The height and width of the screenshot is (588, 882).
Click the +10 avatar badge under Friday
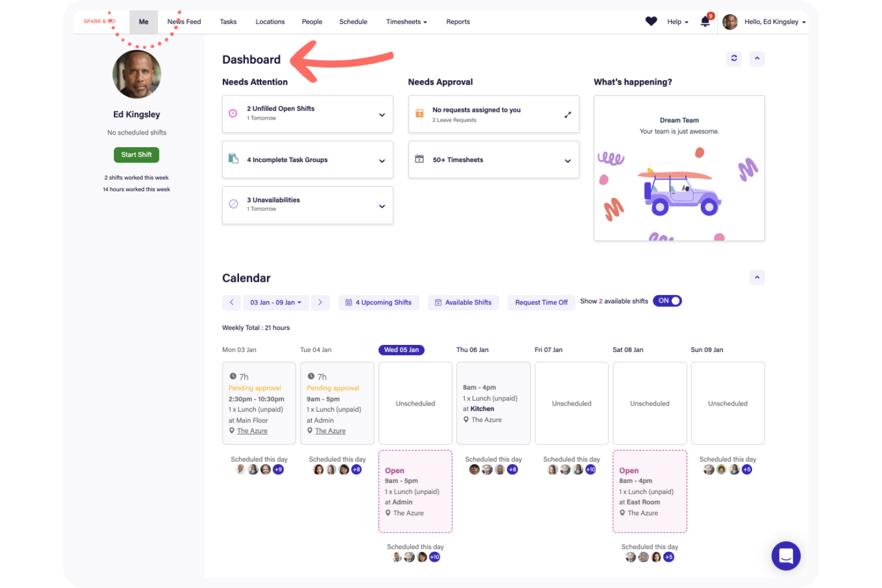coord(591,469)
